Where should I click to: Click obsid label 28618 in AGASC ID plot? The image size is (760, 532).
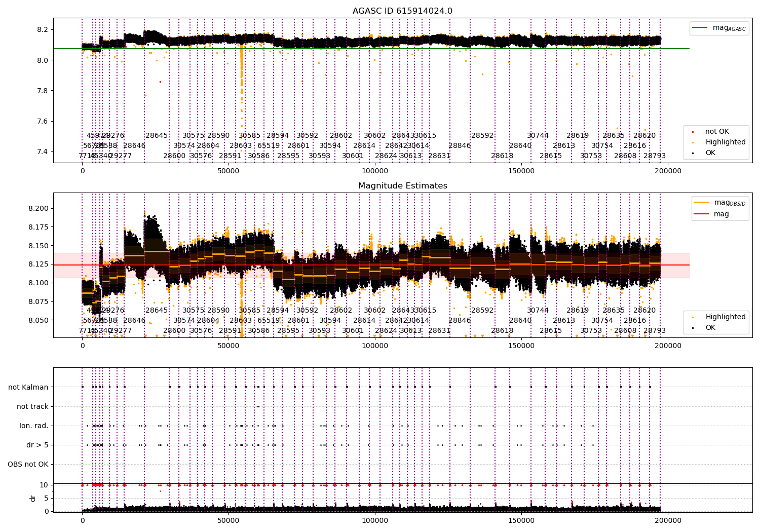[x=502, y=156]
